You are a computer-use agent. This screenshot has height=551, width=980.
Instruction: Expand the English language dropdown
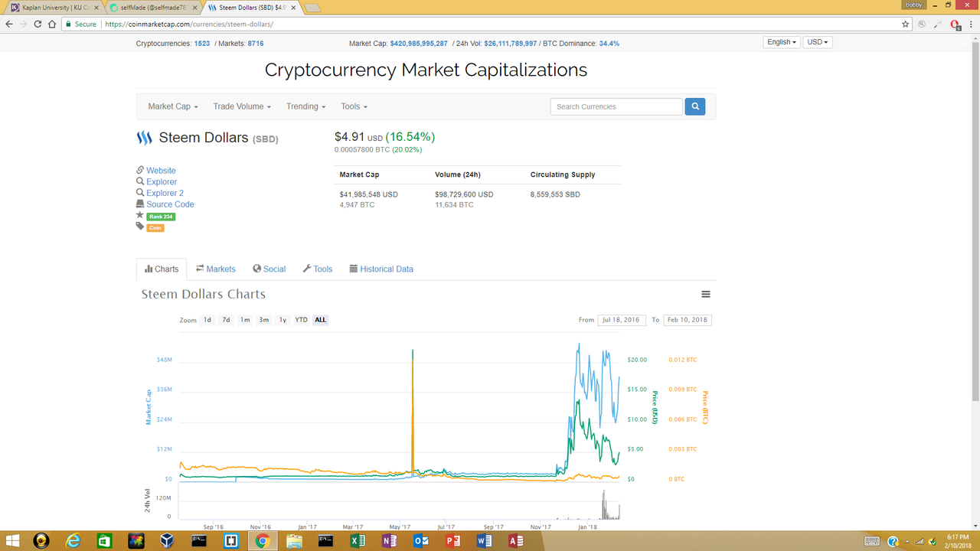click(782, 42)
